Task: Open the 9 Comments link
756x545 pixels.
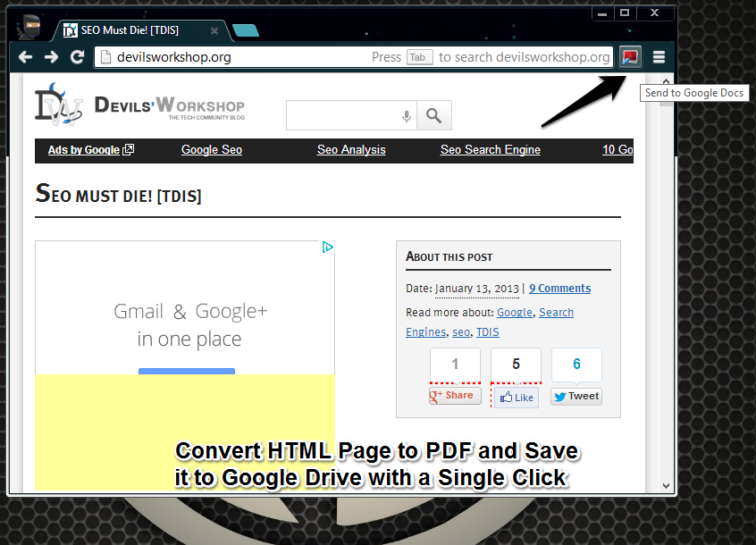Action: pyautogui.click(x=559, y=289)
